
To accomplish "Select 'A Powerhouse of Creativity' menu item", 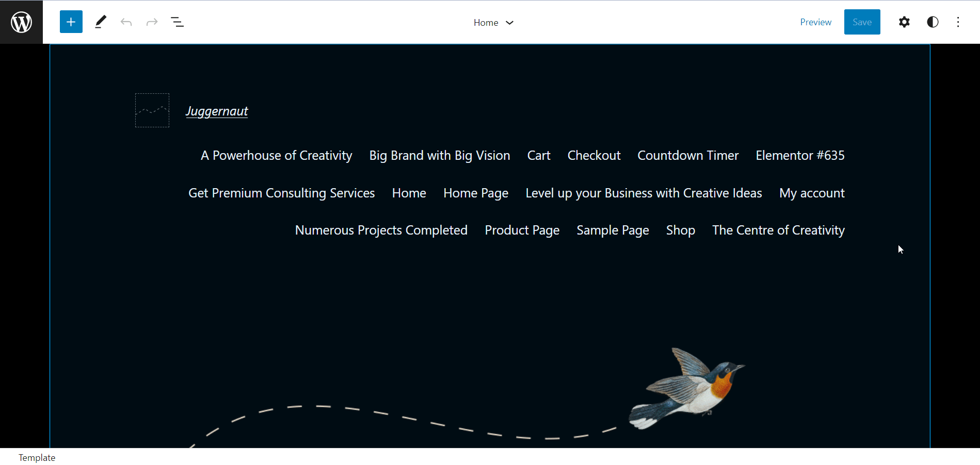I will 277,156.
